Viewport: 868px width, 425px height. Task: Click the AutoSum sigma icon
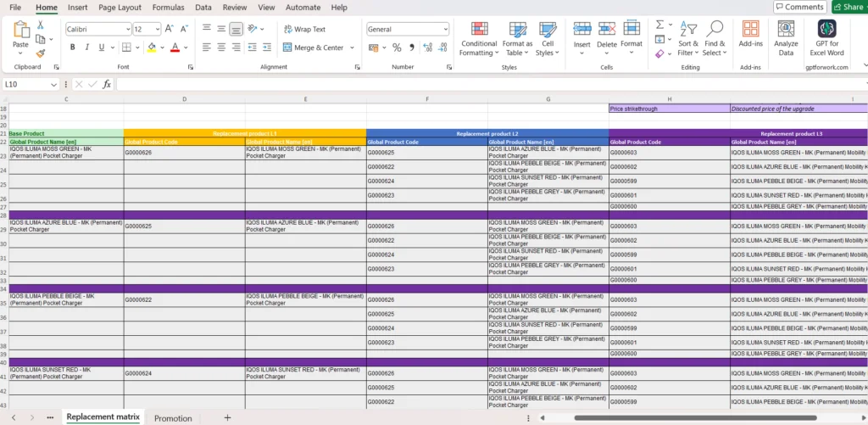click(x=659, y=25)
